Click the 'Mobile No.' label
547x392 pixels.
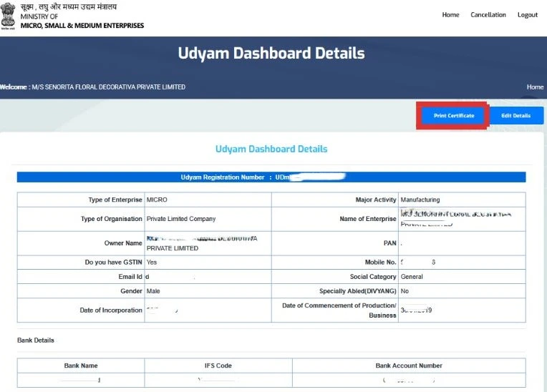point(380,262)
